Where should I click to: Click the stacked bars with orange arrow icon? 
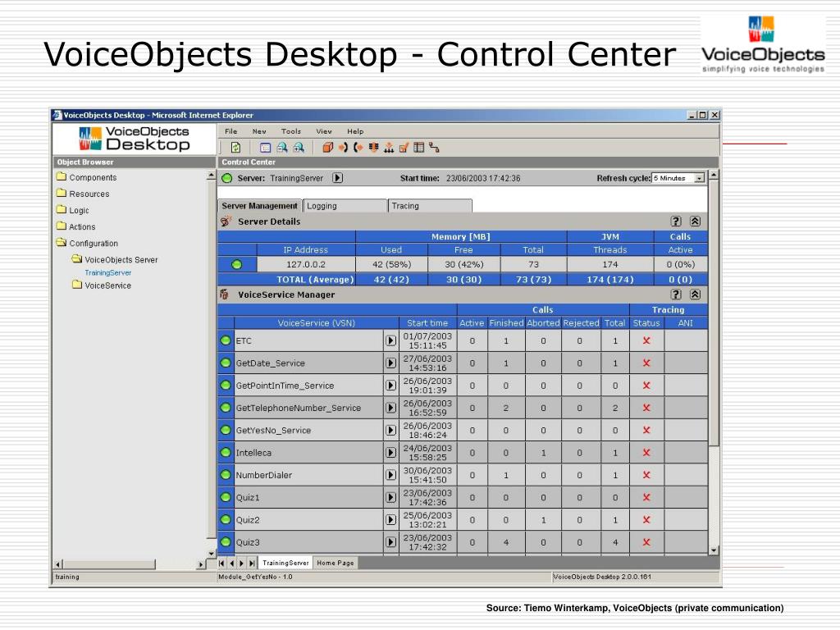click(x=373, y=148)
